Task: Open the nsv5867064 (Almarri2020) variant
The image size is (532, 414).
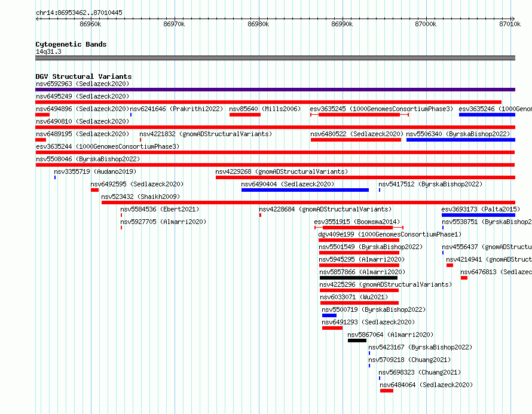Action: click(x=390, y=335)
